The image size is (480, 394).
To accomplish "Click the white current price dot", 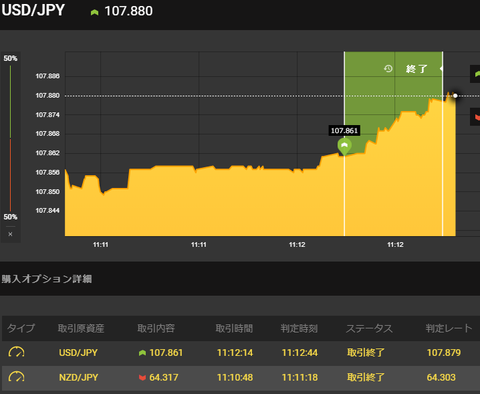I will [455, 96].
